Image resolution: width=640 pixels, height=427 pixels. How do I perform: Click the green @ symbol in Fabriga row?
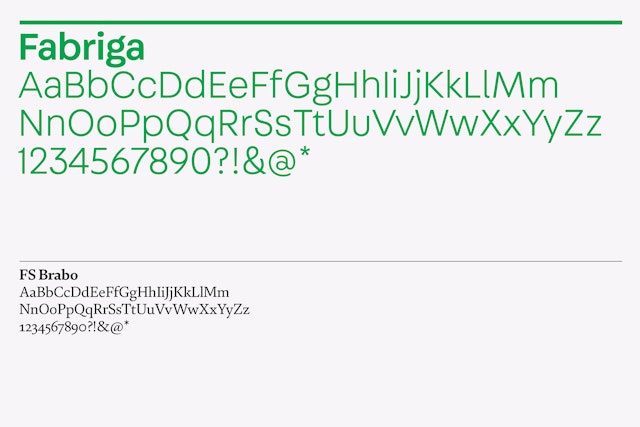pos(282,162)
